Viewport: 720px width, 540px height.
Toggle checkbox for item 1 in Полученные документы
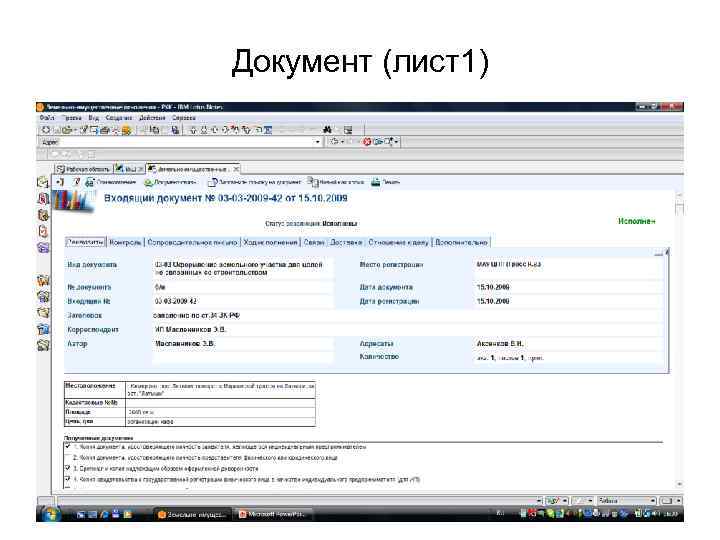[x=68, y=446]
